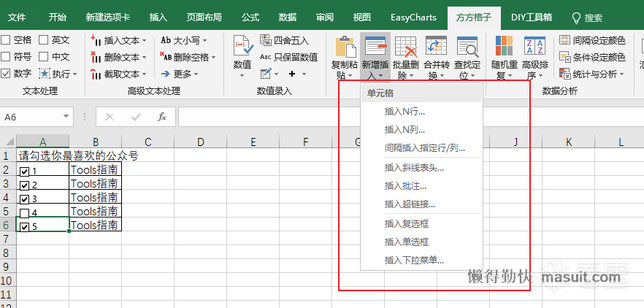Choose 间隔插入指定行/列... menu item
Viewport: 644px width, 308px height.
pyautogui.click(x=421, y=148)
